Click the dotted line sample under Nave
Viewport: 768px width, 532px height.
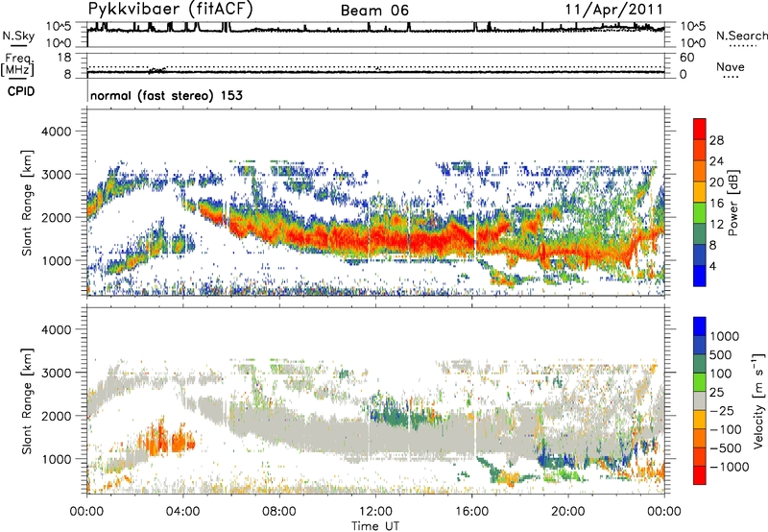(x=731, y=77)
